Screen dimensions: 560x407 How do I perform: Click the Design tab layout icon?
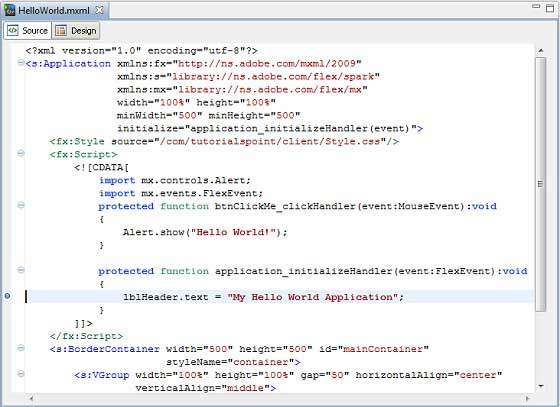click(61, 31)
